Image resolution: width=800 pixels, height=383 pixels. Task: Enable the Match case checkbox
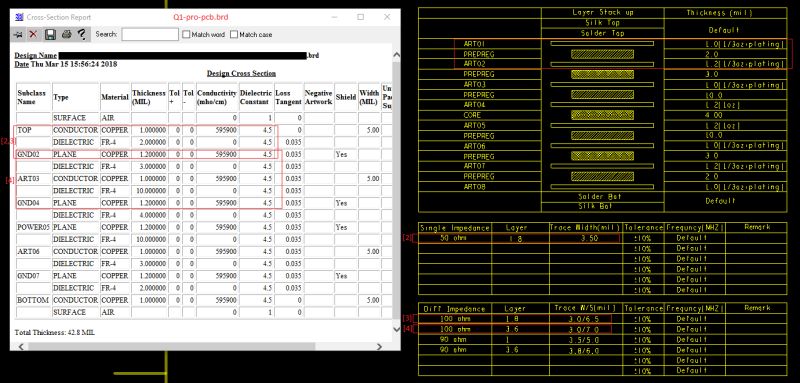pyautogui.click(x=234, y=35)
